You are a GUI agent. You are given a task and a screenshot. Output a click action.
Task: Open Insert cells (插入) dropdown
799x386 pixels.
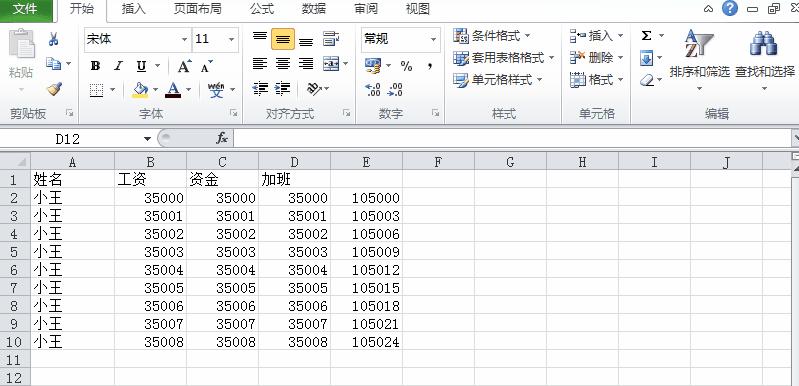click(620, 36)
